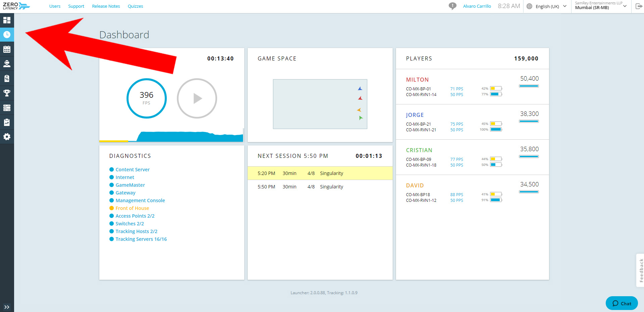Viewport: 644px width, 312px height.
Task: Click the FPS history graph
Action: [171, 136]
